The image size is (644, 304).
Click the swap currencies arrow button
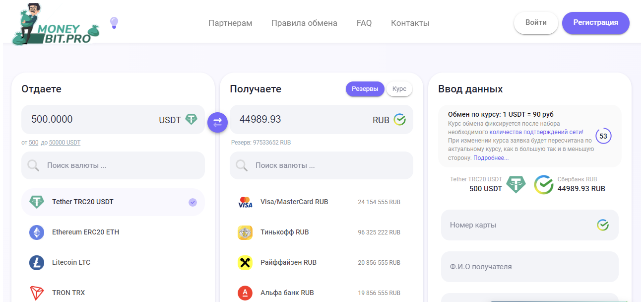[x=217, y=123]
